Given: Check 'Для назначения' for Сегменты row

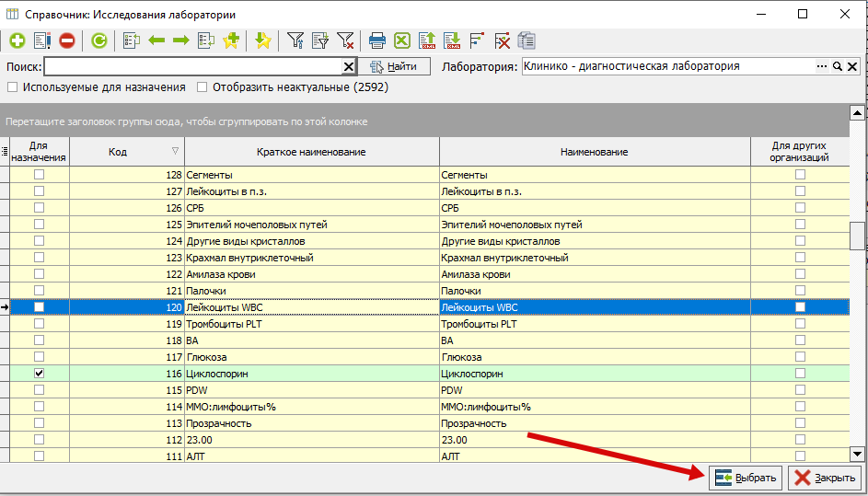Looking at the screenshot, I should tap(40, 175).
